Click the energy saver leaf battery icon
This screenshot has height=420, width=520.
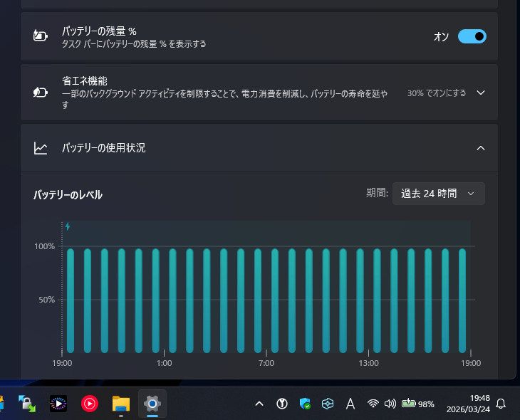pyautogui.click(x=41, y=93)
